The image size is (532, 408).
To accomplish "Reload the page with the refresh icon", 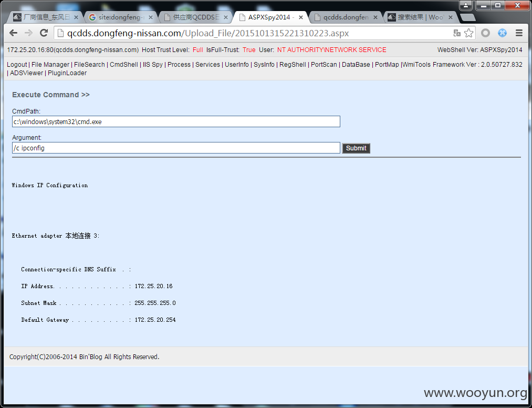I will tap(44, 33).
